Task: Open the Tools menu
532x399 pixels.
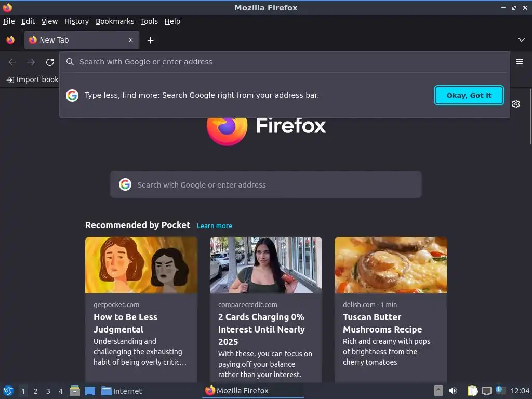Action: point(149,21)
